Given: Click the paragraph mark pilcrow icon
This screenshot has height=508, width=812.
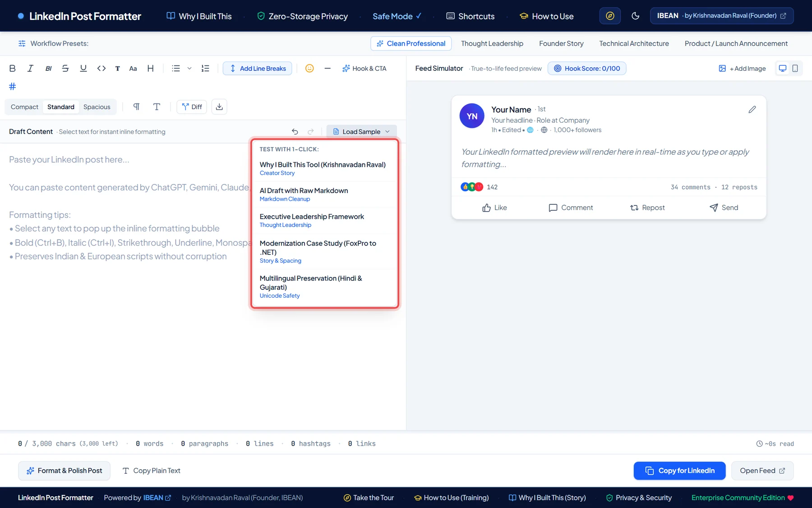Looking at the screenshot, I should tap(136, 107).
